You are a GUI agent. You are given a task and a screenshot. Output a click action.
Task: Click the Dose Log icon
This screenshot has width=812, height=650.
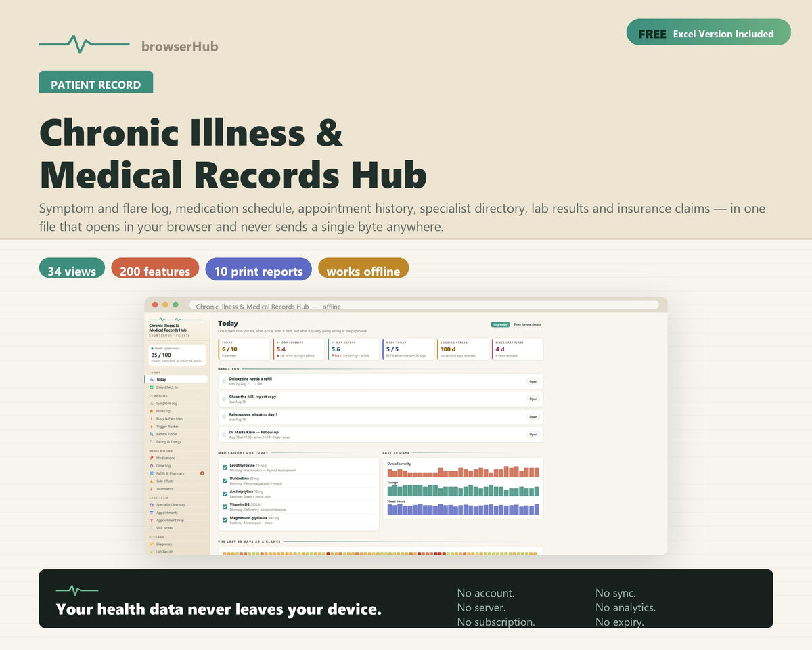click(151, 466)
